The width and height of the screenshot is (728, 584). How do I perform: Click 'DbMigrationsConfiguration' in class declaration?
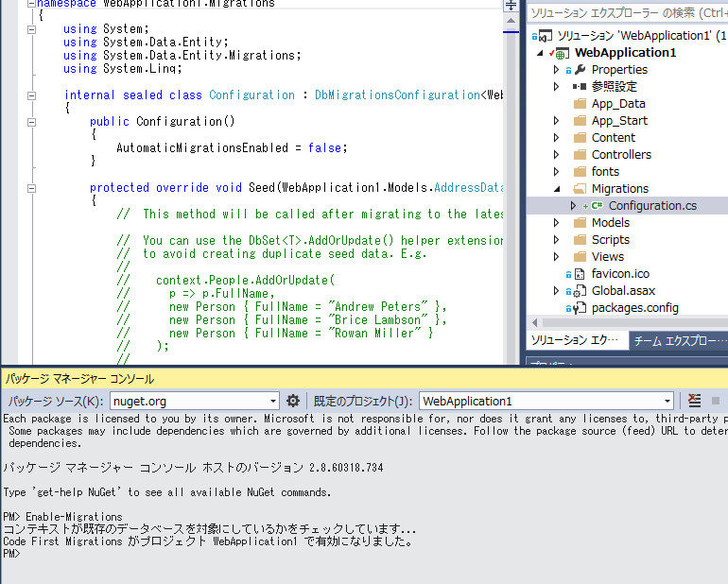pyautogui.click(x=397, y=95)
